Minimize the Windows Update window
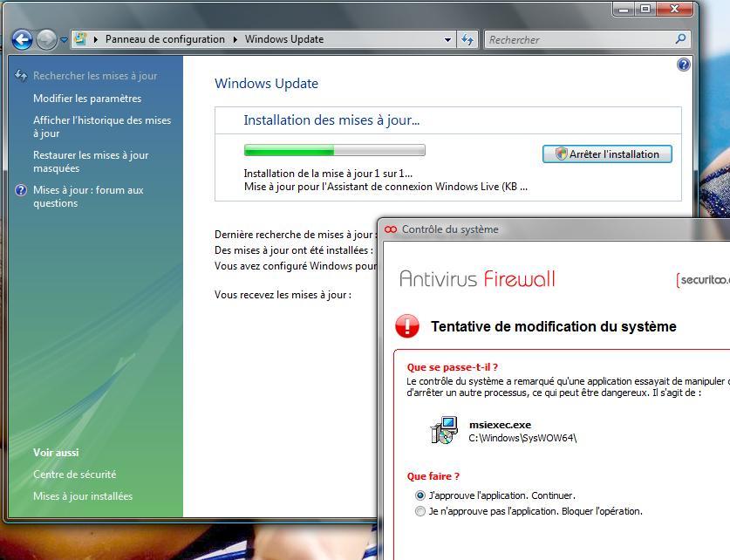 [624, 10]
